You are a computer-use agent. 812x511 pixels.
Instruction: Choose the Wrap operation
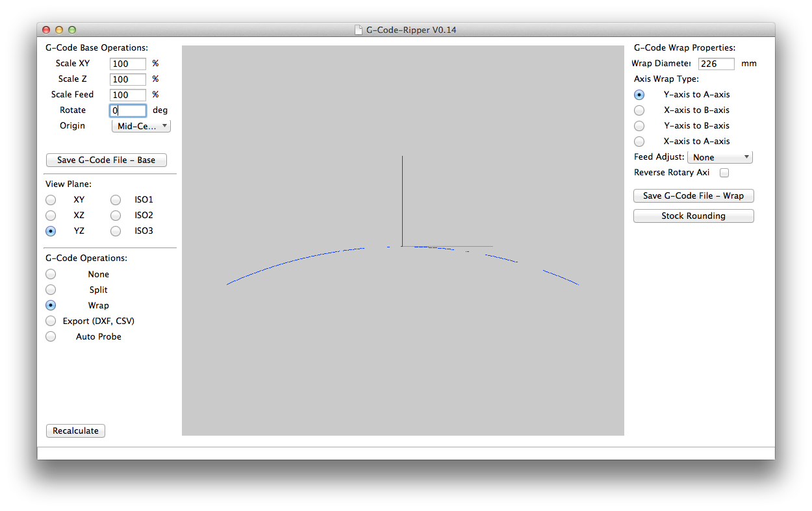click(51, 306)
